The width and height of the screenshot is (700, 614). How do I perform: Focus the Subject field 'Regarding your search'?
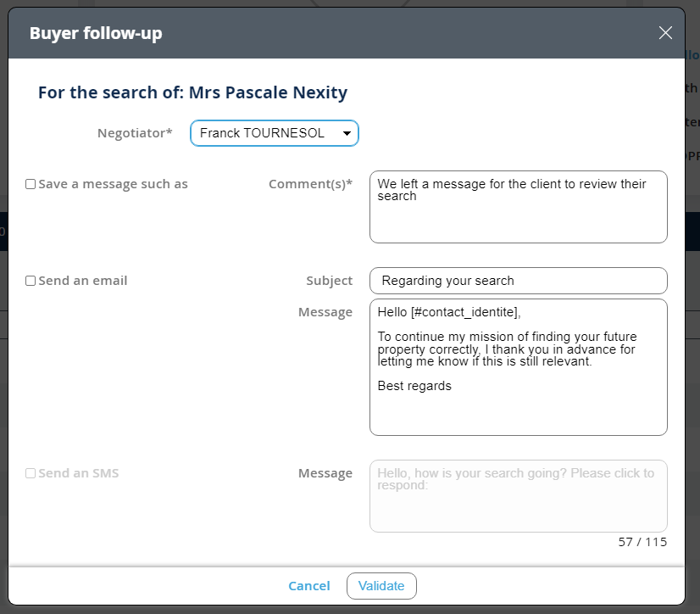(518, 281)
